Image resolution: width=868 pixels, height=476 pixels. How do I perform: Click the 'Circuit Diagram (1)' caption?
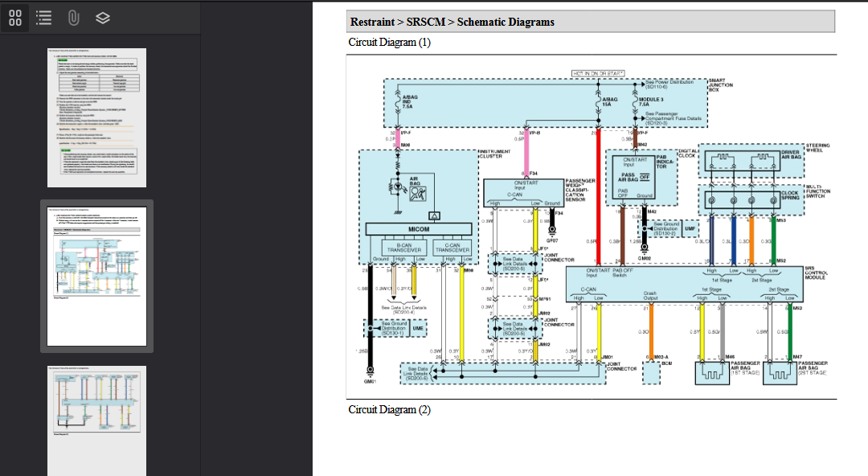tap(389, 42)
